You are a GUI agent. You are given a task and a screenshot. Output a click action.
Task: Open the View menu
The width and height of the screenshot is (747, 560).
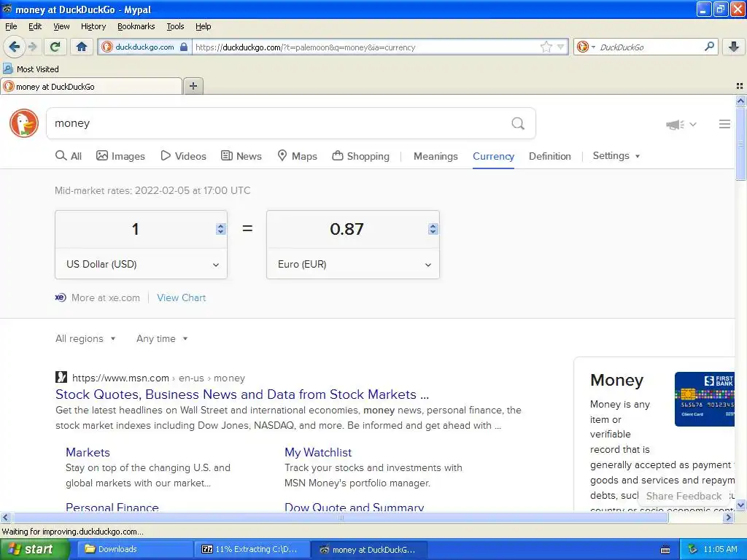tap(61, 26)
